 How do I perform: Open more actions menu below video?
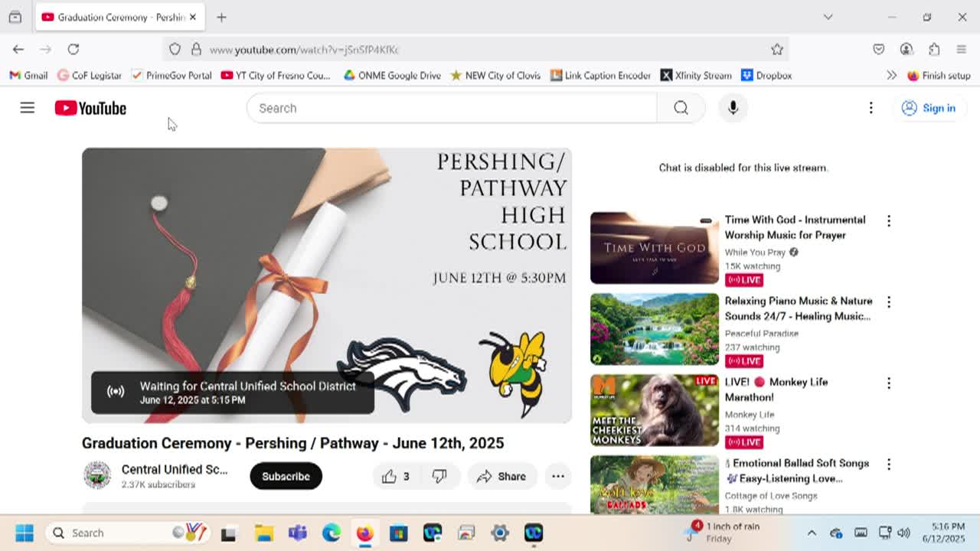coord(558,476)
